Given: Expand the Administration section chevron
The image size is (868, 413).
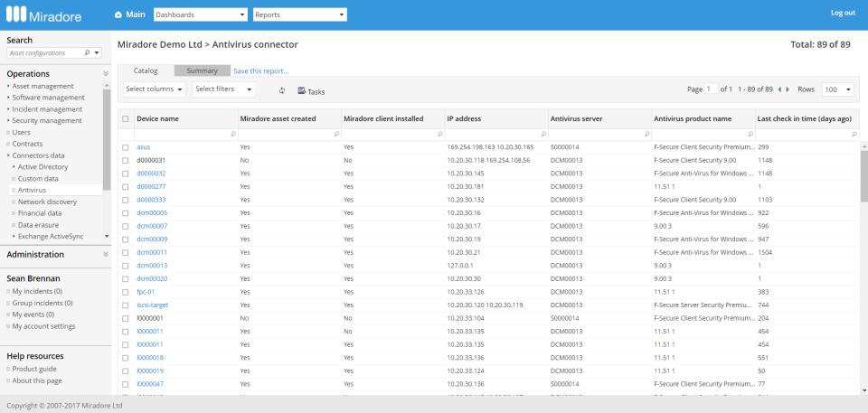Looking at the screenshot, I should point(105,255).
